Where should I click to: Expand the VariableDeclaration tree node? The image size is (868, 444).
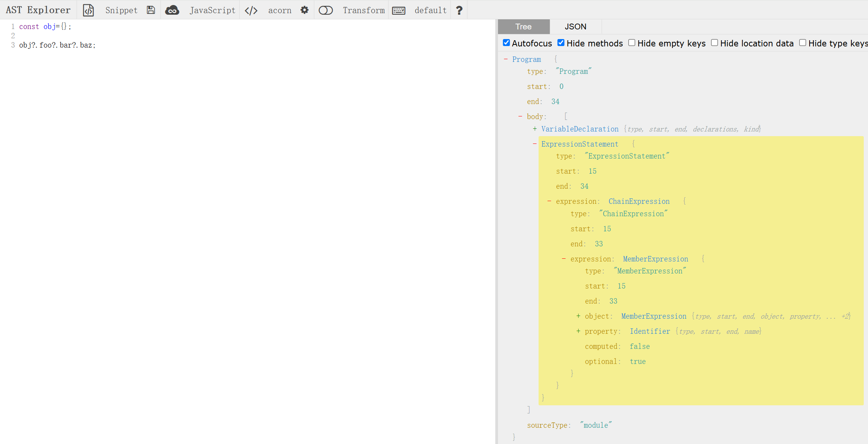(x=534, y=128)
